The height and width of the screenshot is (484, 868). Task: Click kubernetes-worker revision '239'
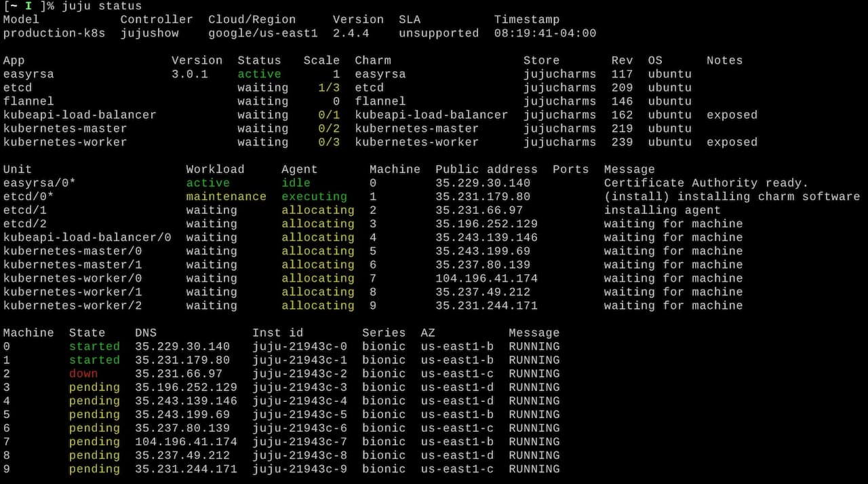click(622, 142)
